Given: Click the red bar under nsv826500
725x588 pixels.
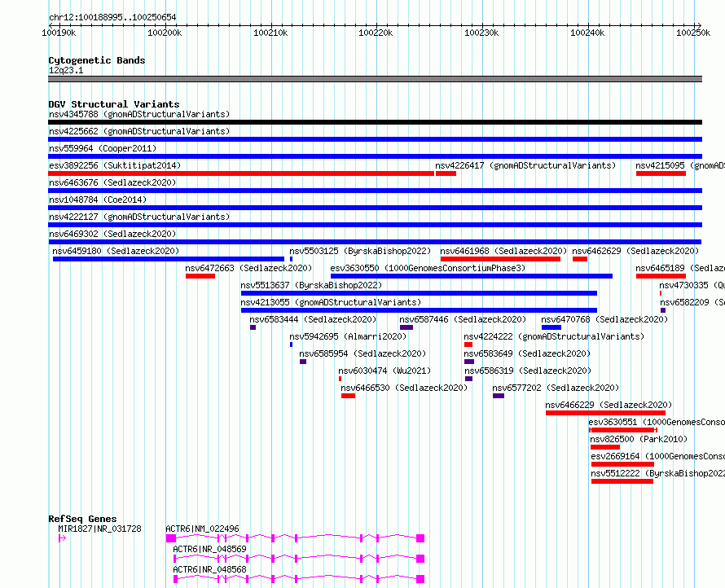Looking at the screenshot, I should tap(605, 447).
